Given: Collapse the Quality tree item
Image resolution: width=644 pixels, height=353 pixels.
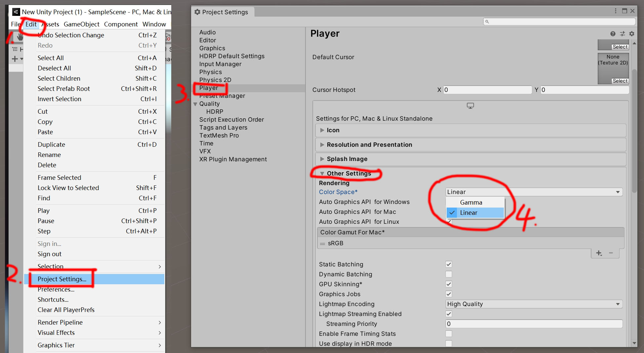Looking at the screenshot, I should tap(195, 104).
